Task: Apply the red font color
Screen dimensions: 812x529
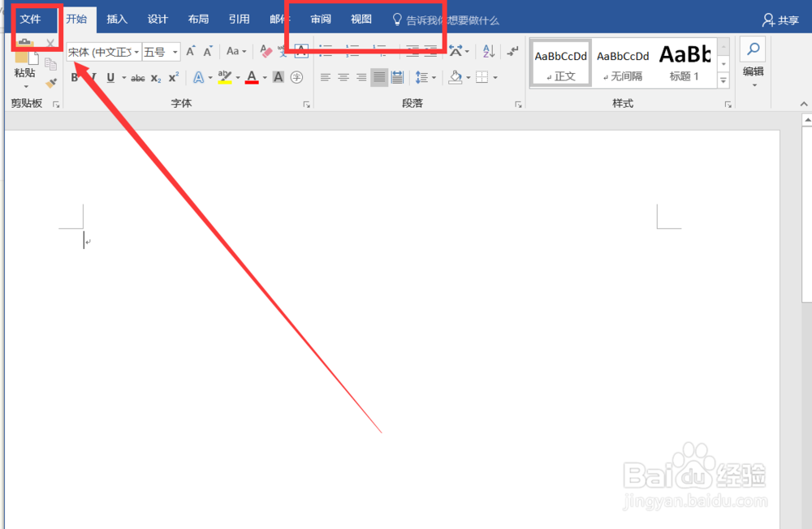Action: pyautogui.click(x=252, y=77)
